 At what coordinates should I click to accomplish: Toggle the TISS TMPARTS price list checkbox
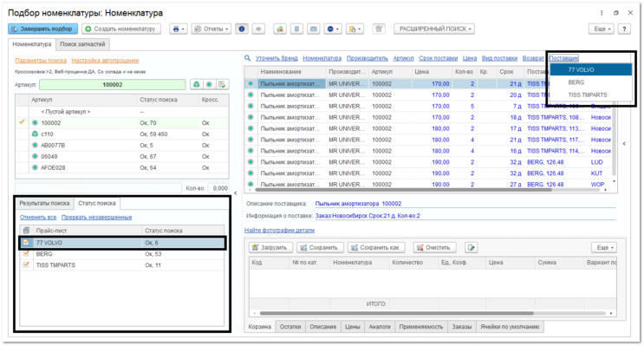pos(26,264)
